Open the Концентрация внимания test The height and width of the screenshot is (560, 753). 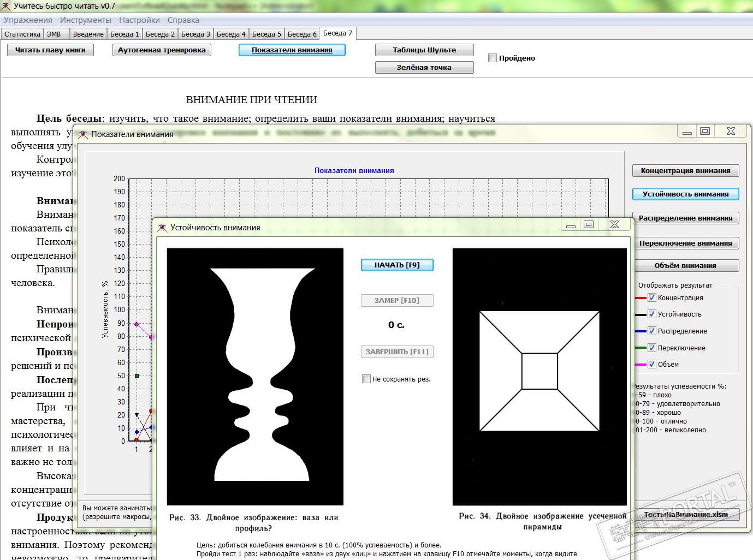tap(686, 171)
